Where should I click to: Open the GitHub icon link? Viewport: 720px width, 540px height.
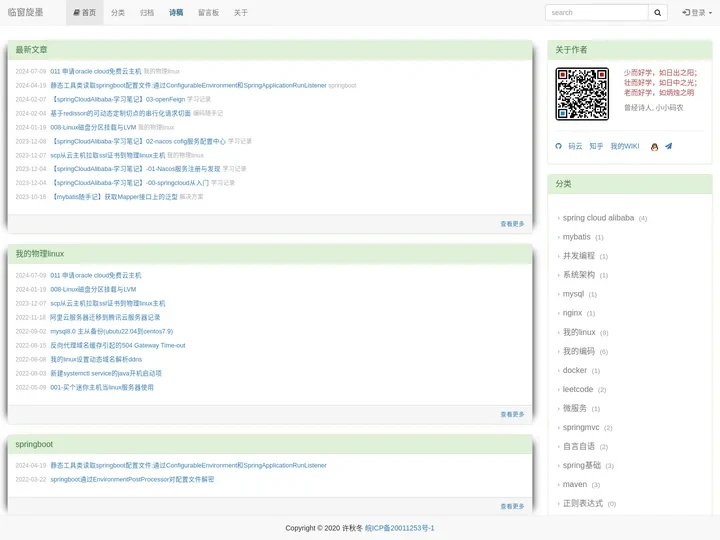coord(558,146)
